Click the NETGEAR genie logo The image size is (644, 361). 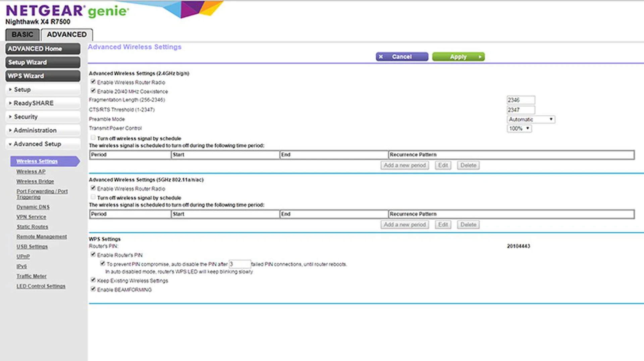pyautogui.click(x=67, y=11)
